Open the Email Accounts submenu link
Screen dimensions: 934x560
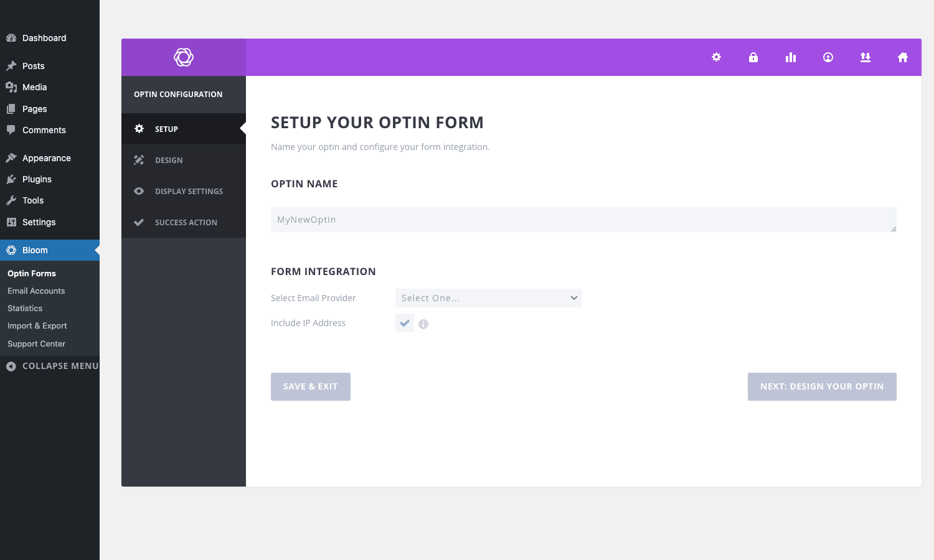pos(36,291)
